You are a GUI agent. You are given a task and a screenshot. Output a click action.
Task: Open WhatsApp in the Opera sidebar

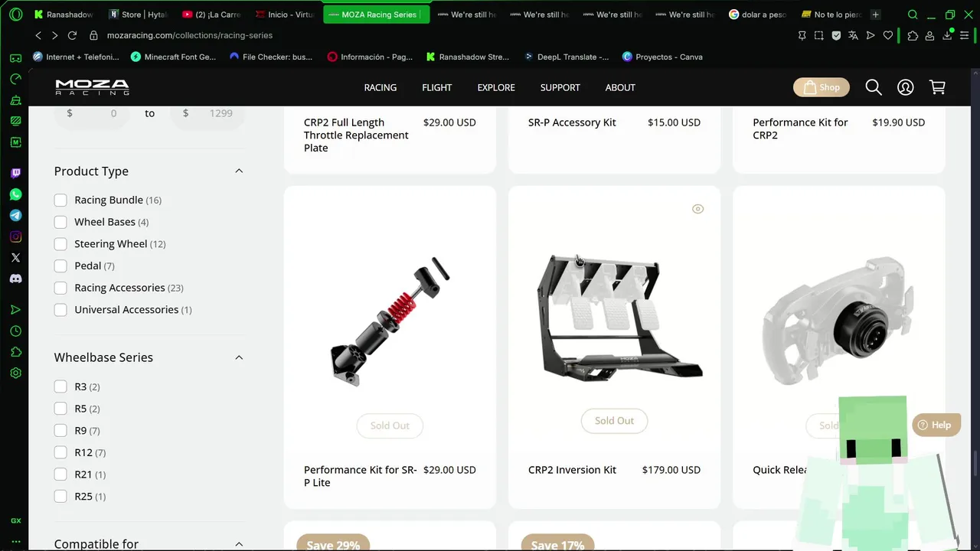15,194
